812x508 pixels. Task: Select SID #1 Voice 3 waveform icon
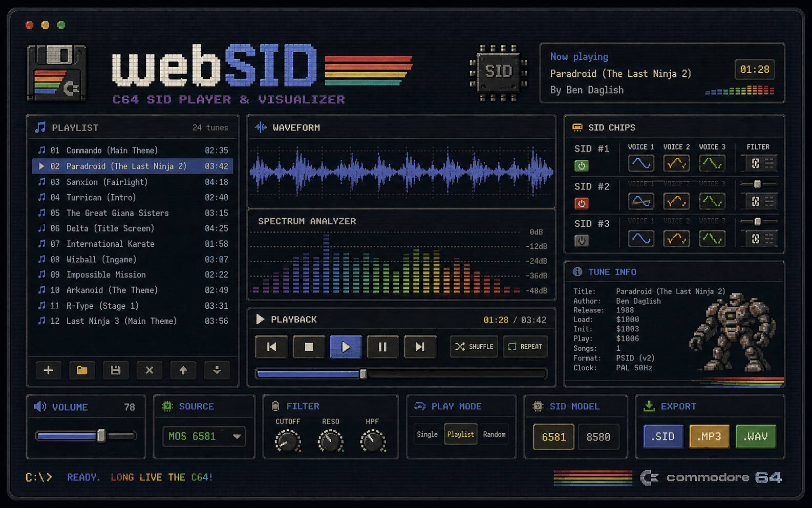(712, 163)
